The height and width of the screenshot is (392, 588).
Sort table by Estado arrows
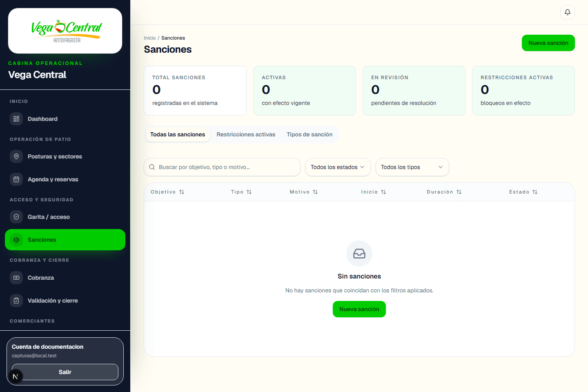[535, 192]
